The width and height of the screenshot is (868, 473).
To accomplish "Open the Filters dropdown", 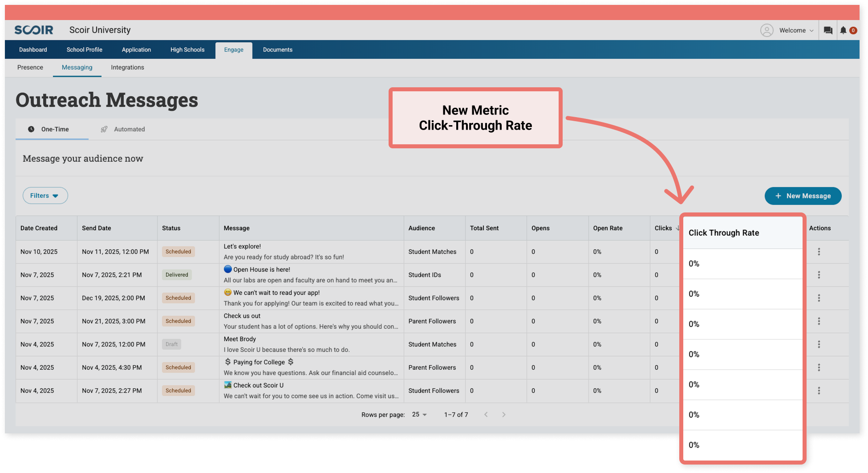I will (x=45, y=195).
